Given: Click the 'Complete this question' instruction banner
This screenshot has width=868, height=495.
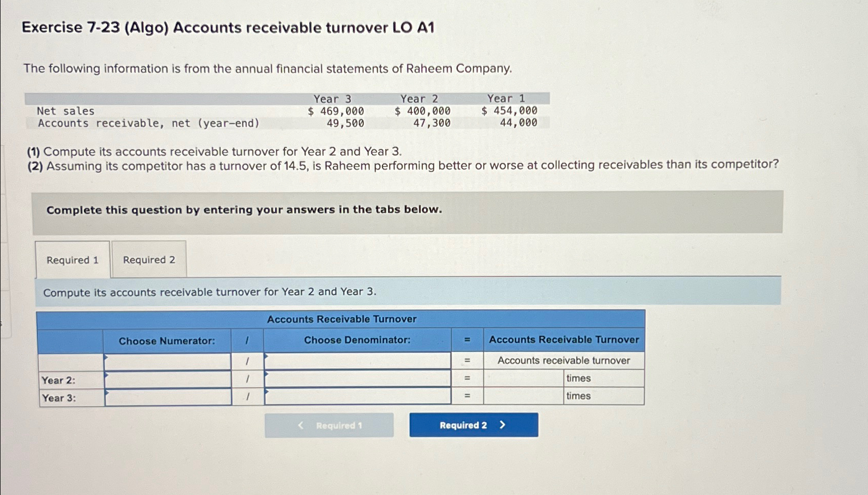Looking at the screenshot, I should click(x=407, y=213).
